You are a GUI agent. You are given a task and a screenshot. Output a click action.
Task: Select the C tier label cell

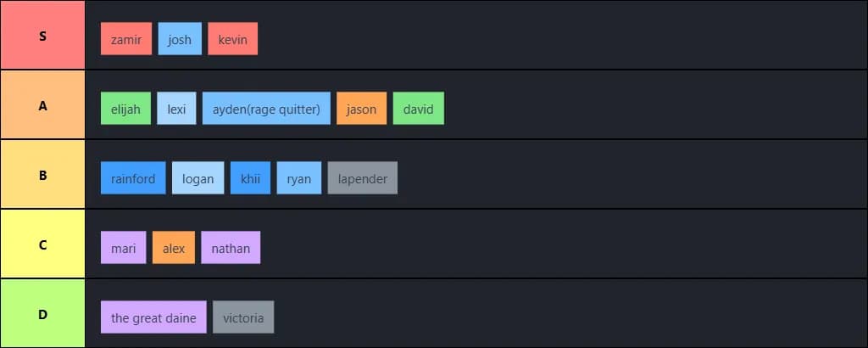tap(42, 244)
